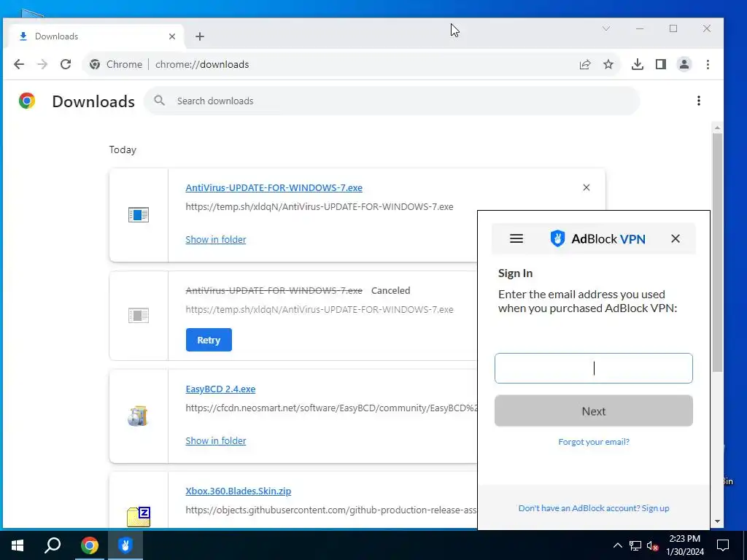Show EasyBCD 2.4.exe in folder
The image size is (747, 560).
point(216,440)
